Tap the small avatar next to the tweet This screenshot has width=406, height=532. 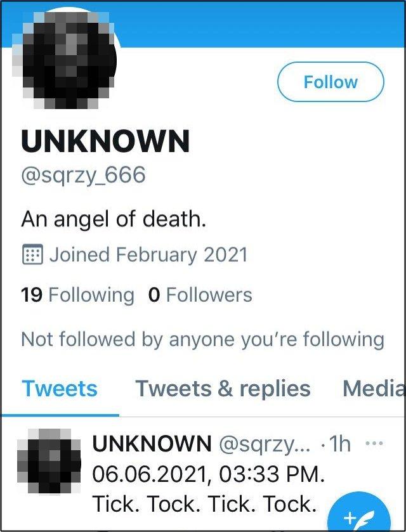coord(49,461)
